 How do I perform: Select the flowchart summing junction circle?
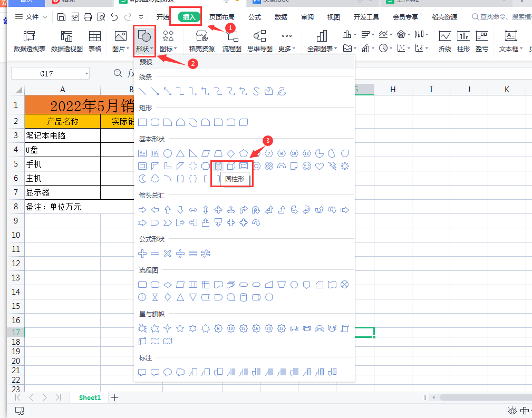(x=345, y=285)
